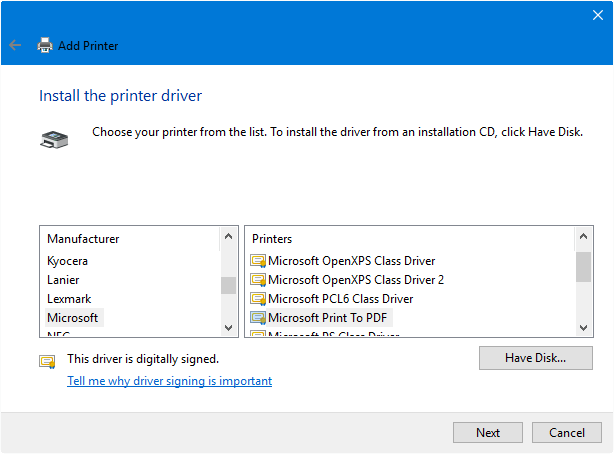Click the digitally signed certificate icon

pos(47,361)
